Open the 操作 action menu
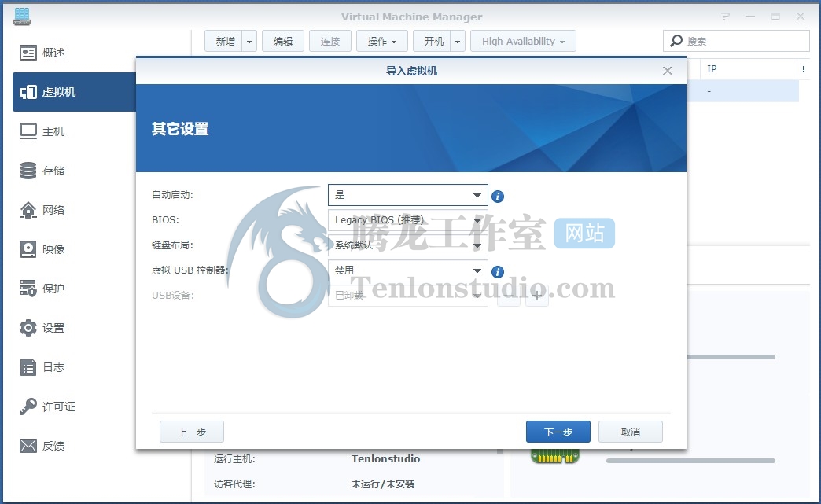This screenshot has height=504, width=821. (x=381, y=42)
